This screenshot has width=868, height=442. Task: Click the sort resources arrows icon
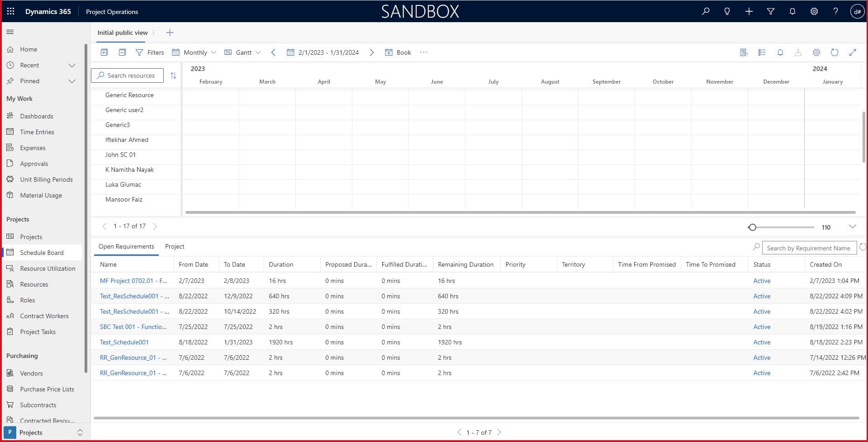[173, 75]
